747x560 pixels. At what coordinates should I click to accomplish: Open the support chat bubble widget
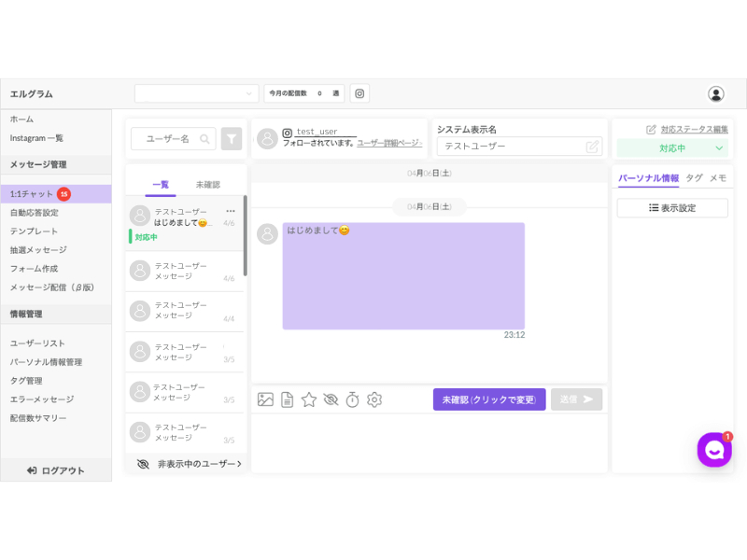pyautogui.click(x=714, y=450)
